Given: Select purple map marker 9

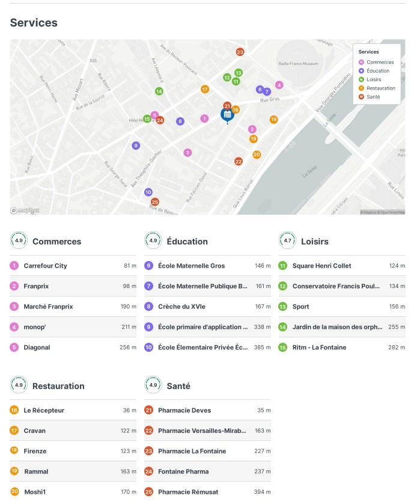Looking at the screenshot, I should point(136,146).
